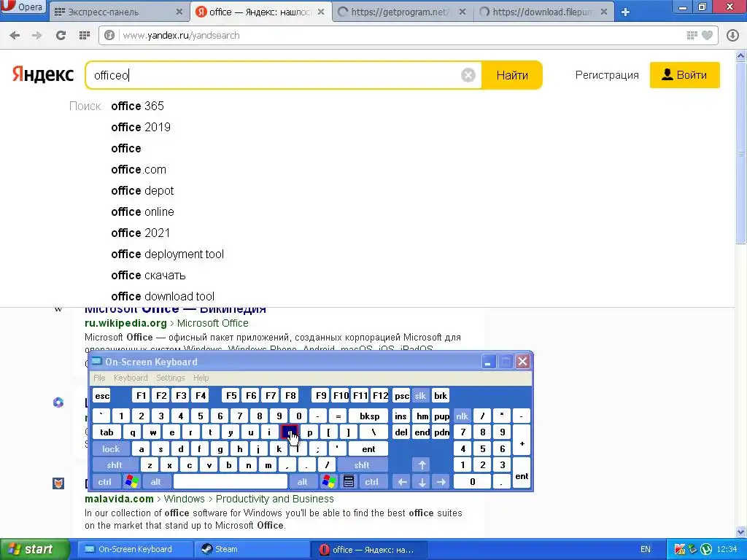
Task: Switch to Steam in the taskbar
Action: 252,550
